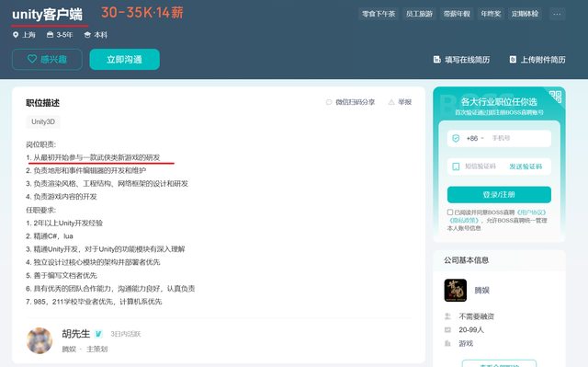Image resolution: width=588 pixels, height=367 pixels.
Task: Click the verified badge next to 胡先生
Action: [x=98, y=334]
